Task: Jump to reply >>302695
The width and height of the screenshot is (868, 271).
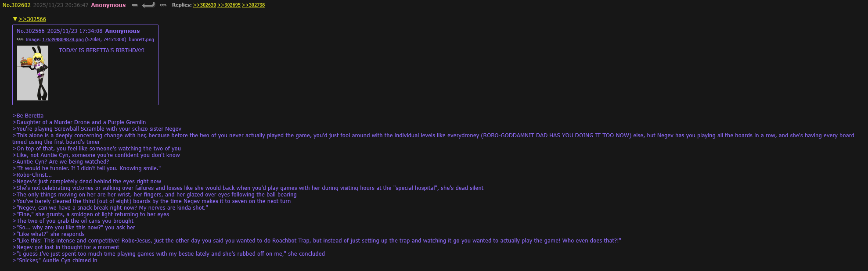Action: pos(229,5)
